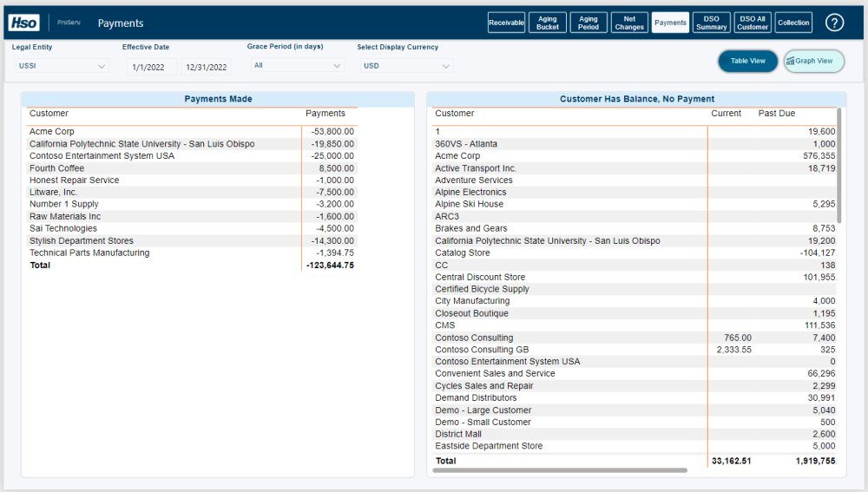Open the Net Changes tab

pyautogui.click(x=629, y=23)
